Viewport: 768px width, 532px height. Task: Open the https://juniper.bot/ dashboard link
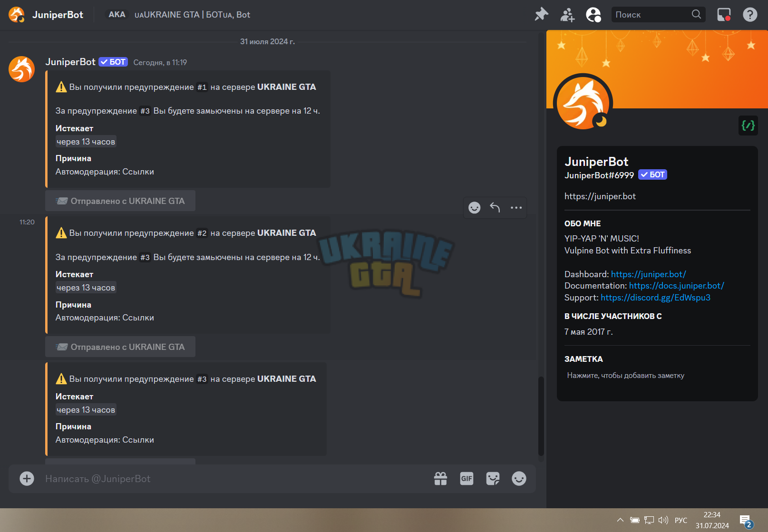point(648,274)
